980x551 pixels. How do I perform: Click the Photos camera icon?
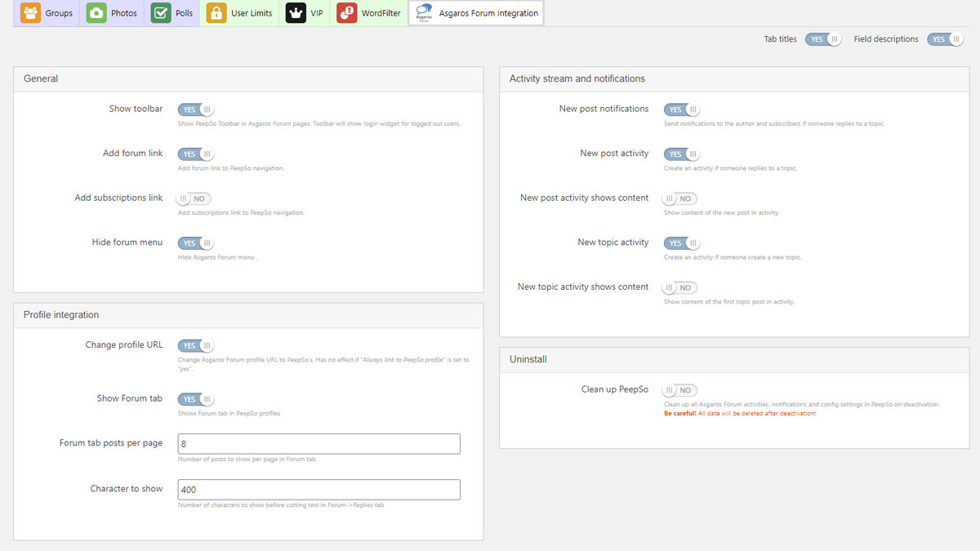96,13
